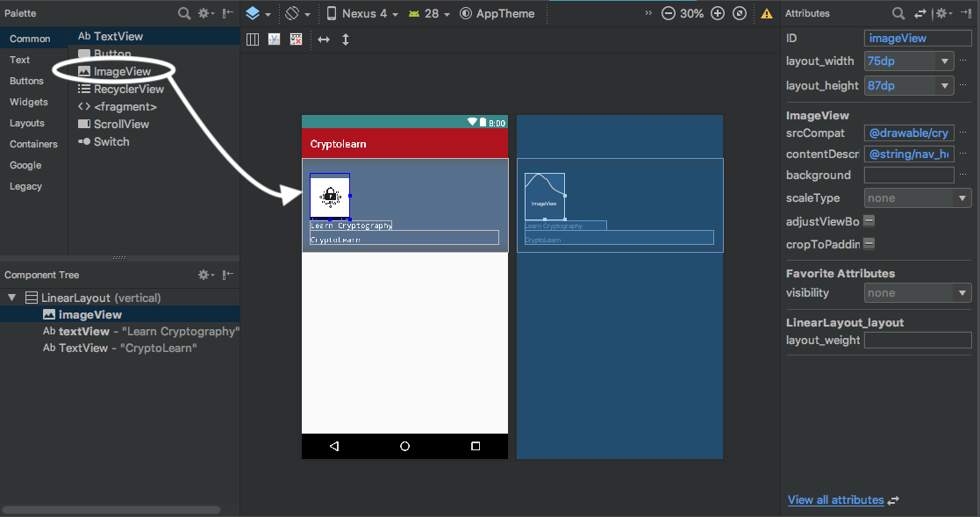Select Buttons palette category

point(27,82)
